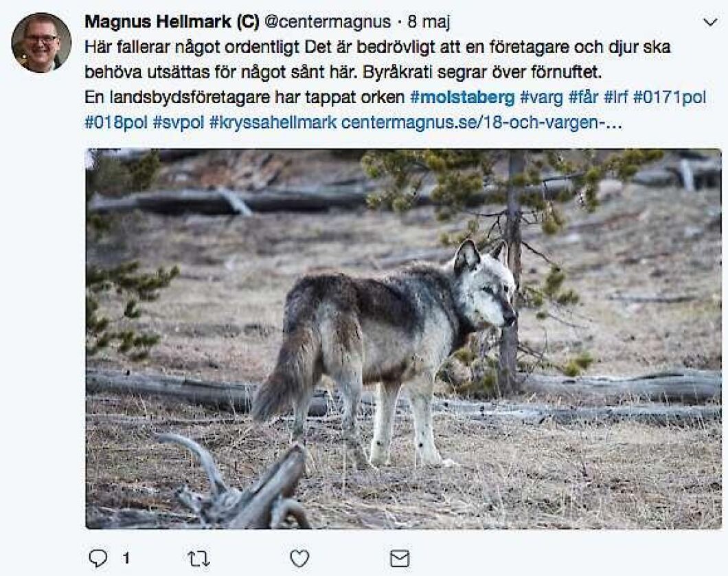
Task: Open the tweet timestamp 8 maj
Action: tap(429, 21)
